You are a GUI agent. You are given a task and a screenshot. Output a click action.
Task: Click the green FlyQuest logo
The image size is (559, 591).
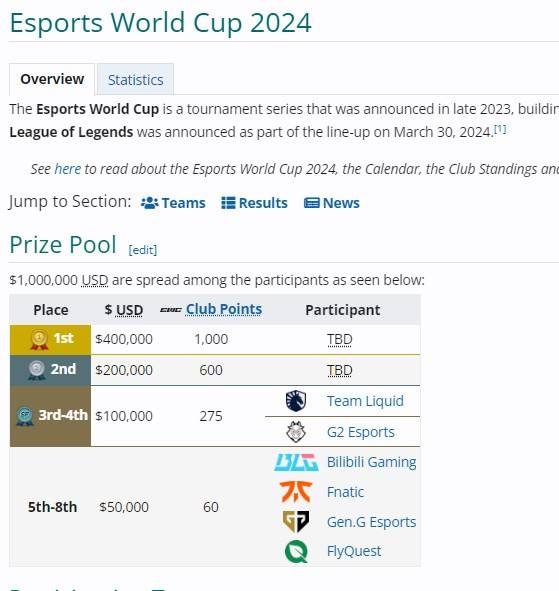coord(296,551)
